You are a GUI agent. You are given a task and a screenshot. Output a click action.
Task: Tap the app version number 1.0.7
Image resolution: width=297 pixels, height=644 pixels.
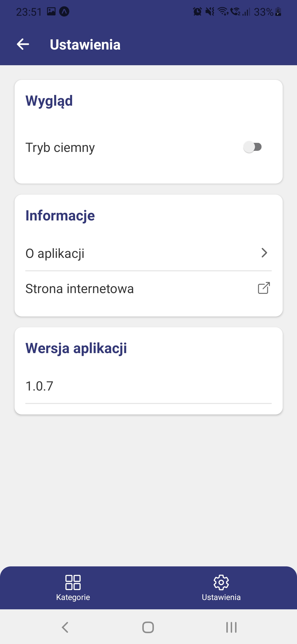(x=39, y=386)
